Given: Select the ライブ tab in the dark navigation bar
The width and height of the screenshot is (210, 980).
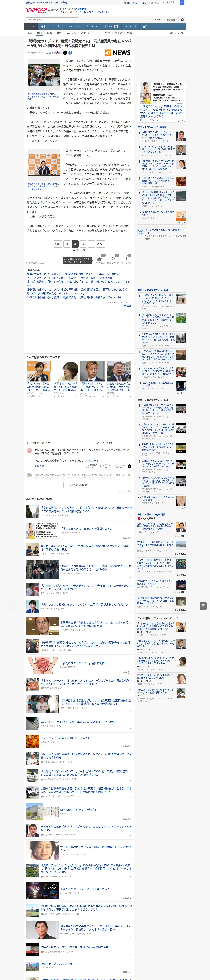Looking at the screenshot, I should [x=56, y=27].
